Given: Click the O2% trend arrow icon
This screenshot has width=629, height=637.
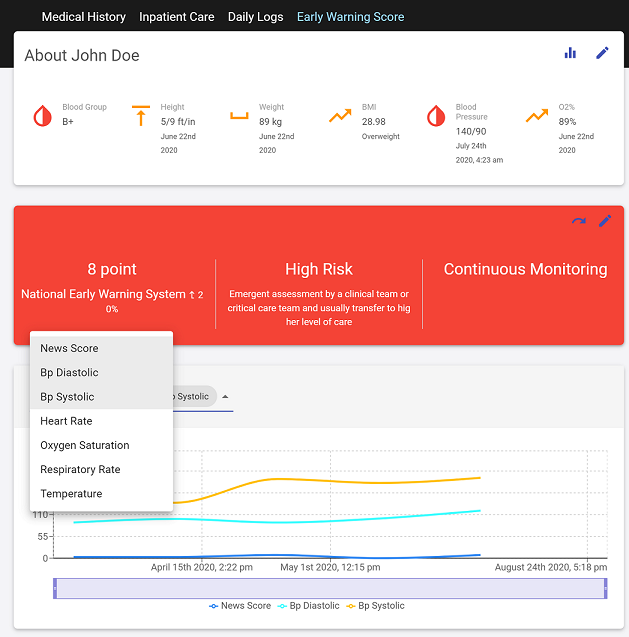Looking at the screenshot, I should pyautogui.click(x=537, y=116).
